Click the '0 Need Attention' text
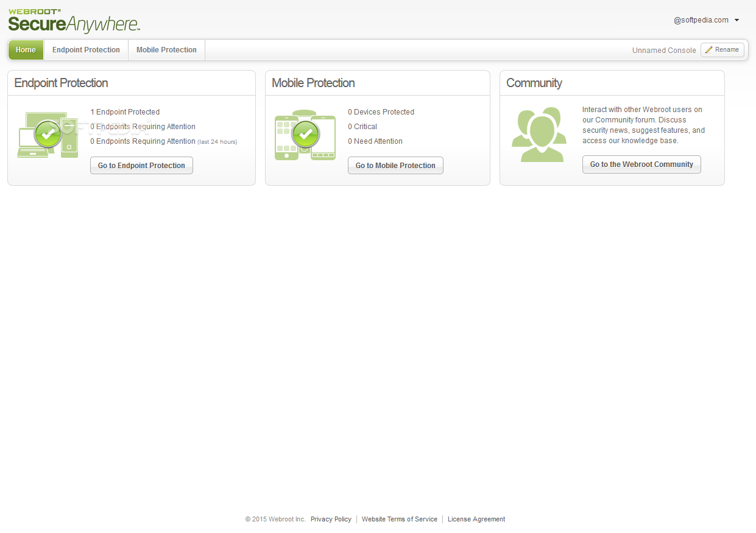756x533 pixels. [x=375, y=141]
